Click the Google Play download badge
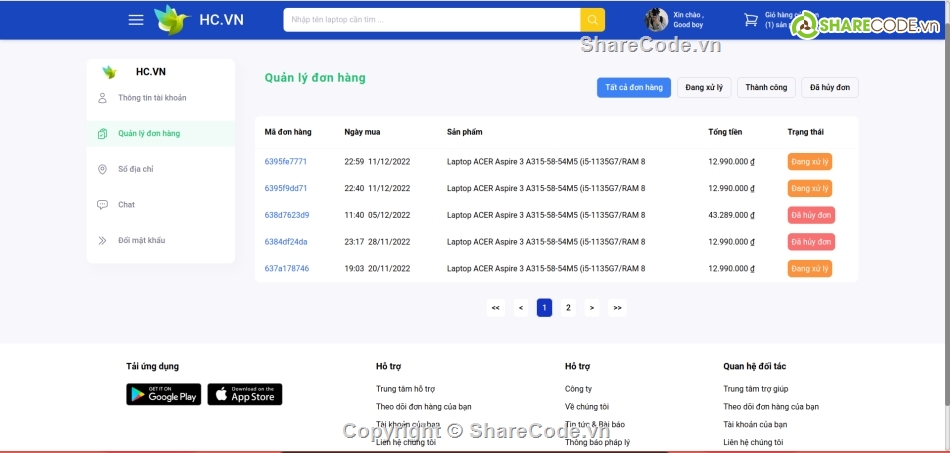The image size is (950, 453). pos(163,394)
